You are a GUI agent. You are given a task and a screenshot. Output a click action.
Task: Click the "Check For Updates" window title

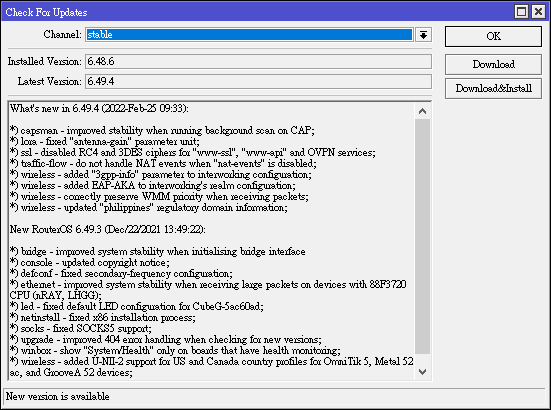(46, 12)
